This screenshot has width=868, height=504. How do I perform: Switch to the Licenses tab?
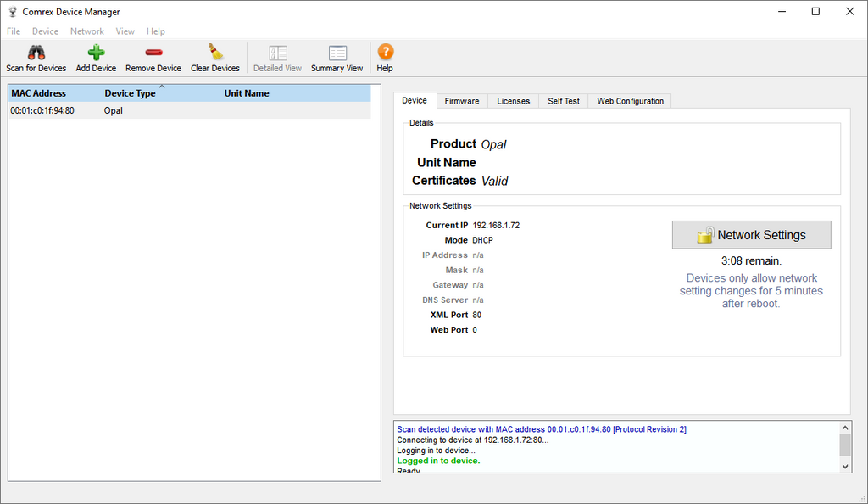[x=513, y=101]
